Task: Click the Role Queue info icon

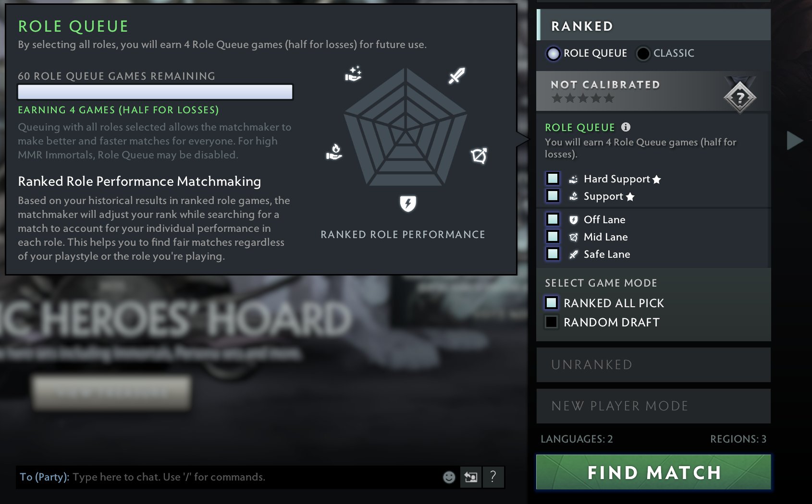Action: 626,127
